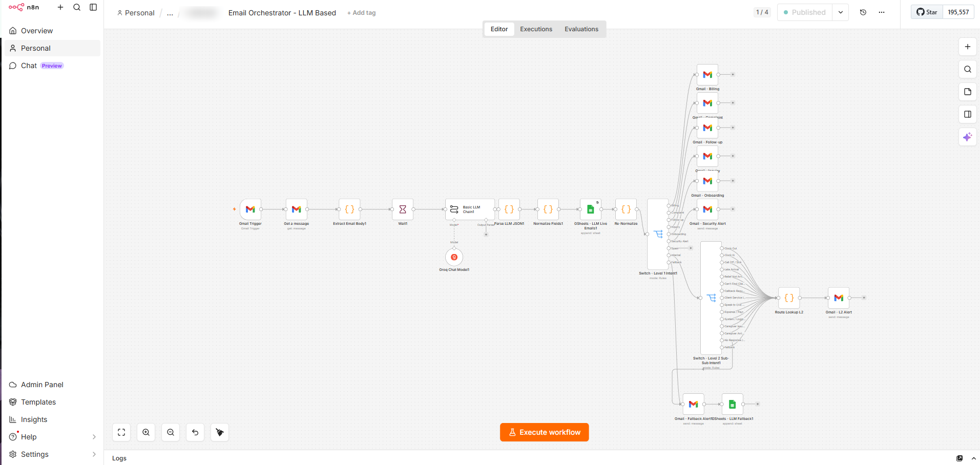
Task: Expand the Logs panel chevron
Action: (x=973, y=458)
